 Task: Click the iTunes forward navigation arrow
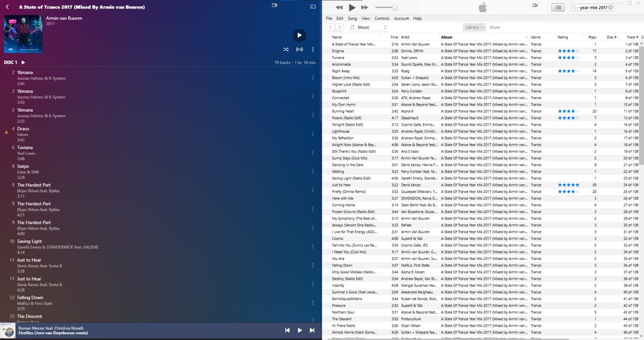coord(340,27)
